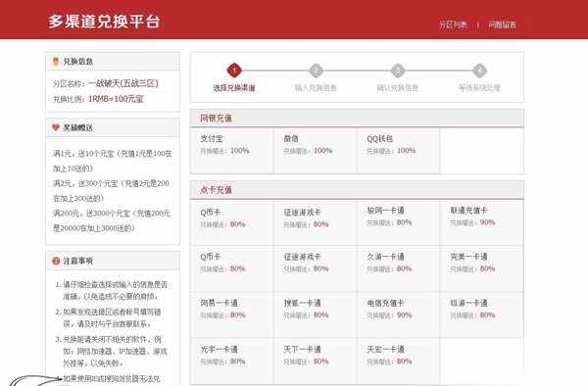Choose 联通充值卡 card option
Image resolution: width=588 pixels, height=386 pixels.
(x=482, y=222)
